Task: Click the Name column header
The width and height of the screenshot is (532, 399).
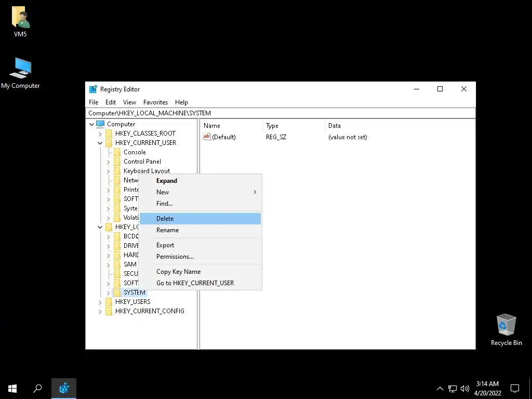Action: tap(231, 126)
